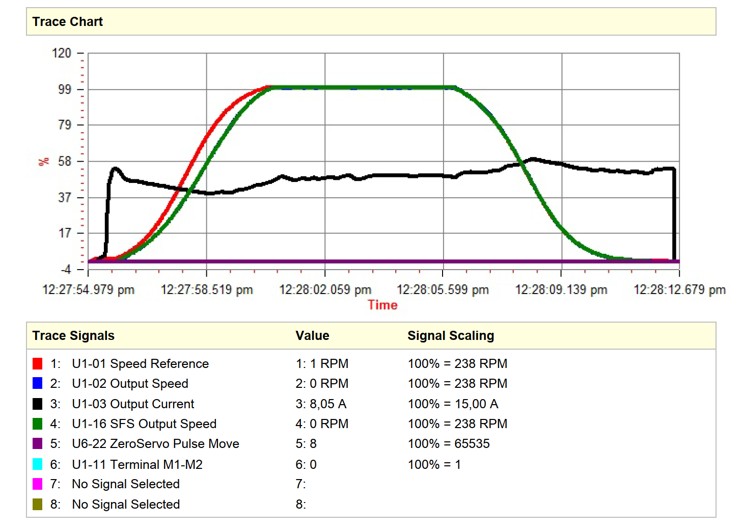Click the cyan Terminal M1-M2 swatch
Image resolution: width=742 pixels, height=528 pixels.
coord(38,464)
